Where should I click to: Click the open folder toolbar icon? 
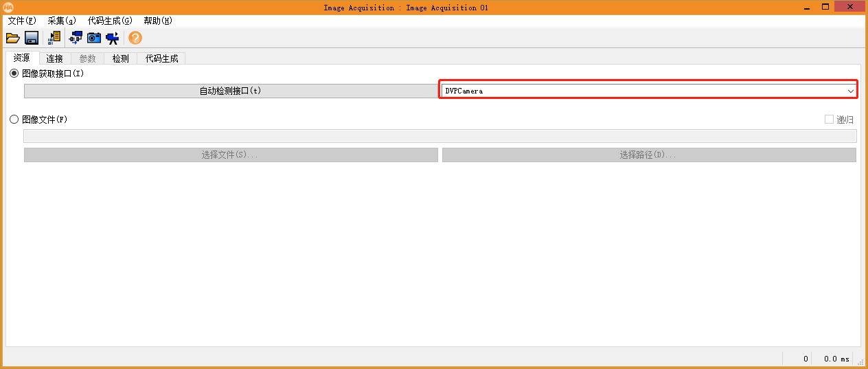(12, 38)
